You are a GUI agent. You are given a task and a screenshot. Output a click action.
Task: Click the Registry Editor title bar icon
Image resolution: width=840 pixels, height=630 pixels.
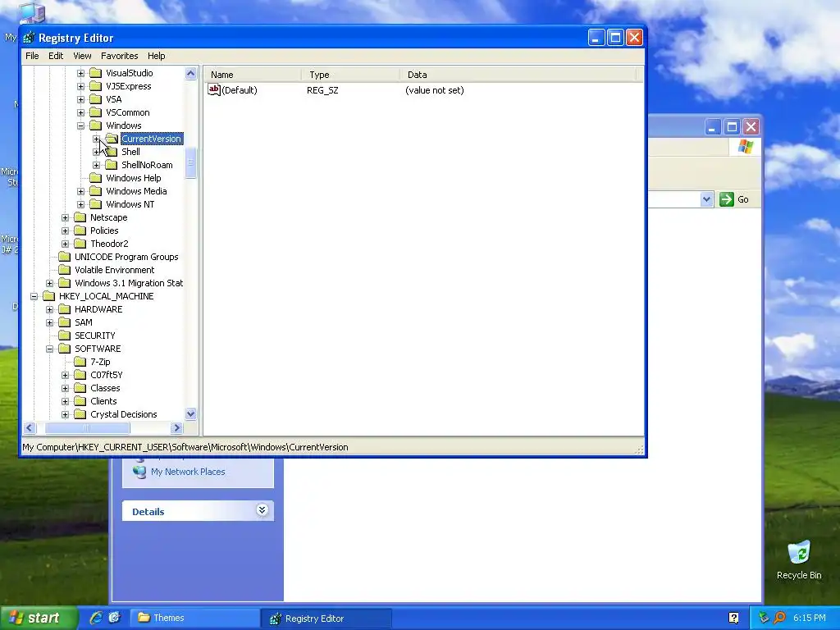[x=29, y=38]
